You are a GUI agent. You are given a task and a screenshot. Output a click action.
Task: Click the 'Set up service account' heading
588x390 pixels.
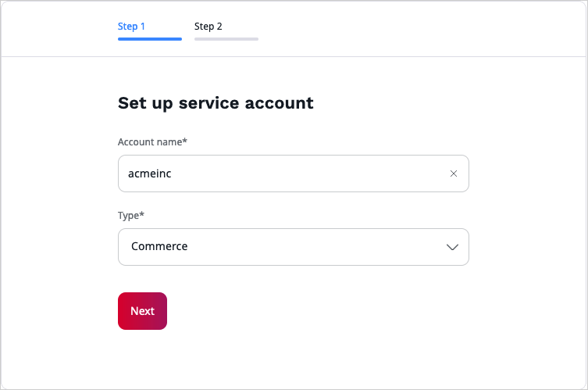216,103
